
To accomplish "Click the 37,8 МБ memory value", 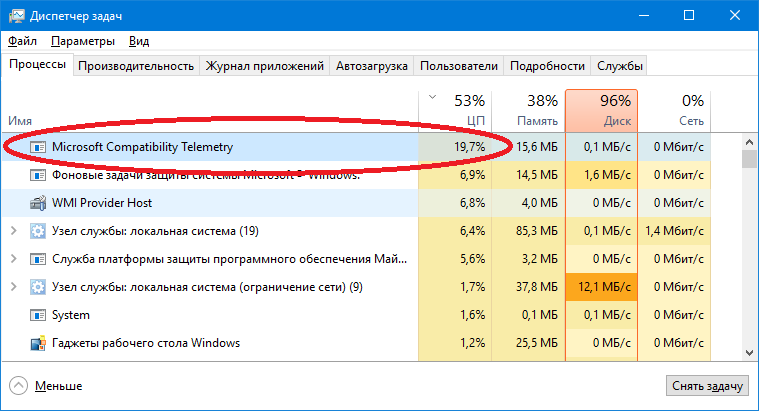I will (x=536, y=287).
